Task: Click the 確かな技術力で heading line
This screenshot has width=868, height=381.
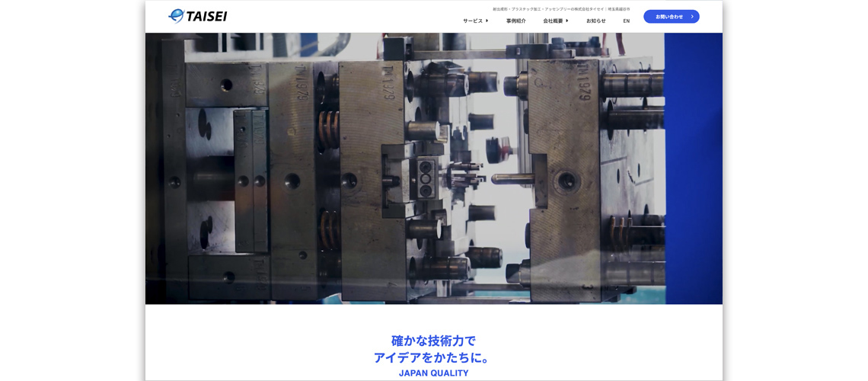Action: (433, 341)
